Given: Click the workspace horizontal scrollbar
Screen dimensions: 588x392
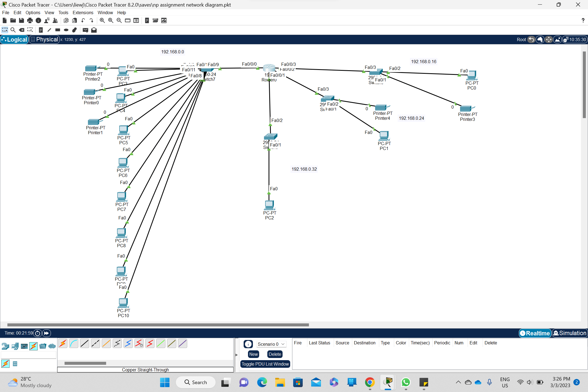Looking at the screenshot, I should (x=158, y=325).
